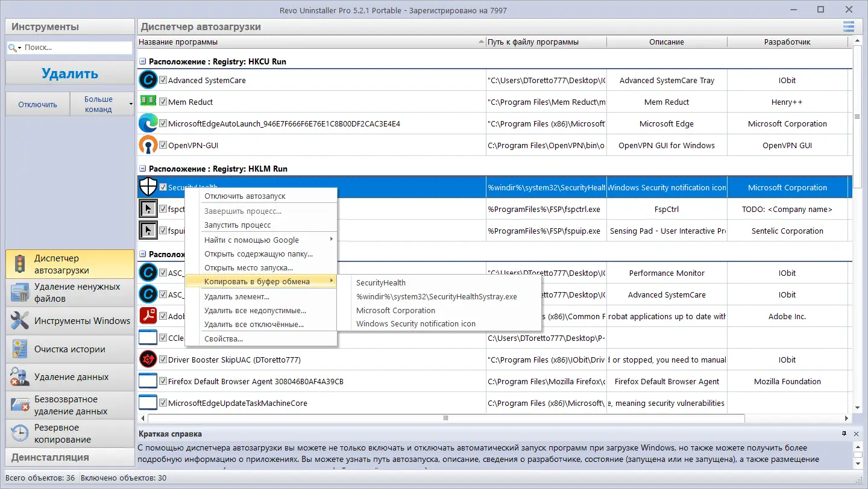Click the horizontal scrollbar thumb of the list
The width and height of the screenshot is (868, 489).
(446, 418)
